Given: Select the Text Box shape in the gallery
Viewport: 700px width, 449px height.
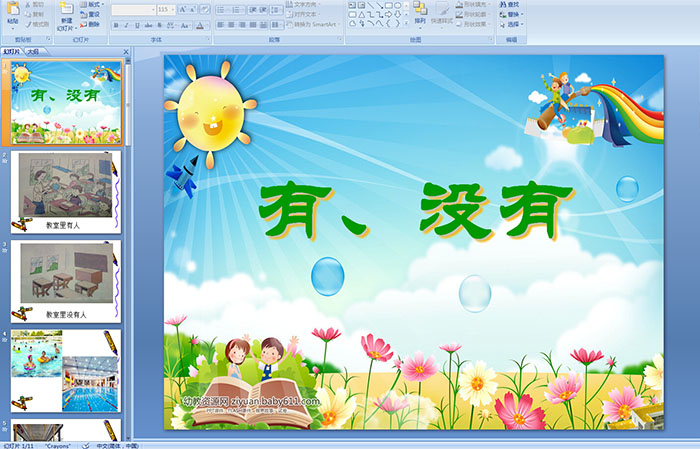Looking at the screenshot, I should 352,6.
